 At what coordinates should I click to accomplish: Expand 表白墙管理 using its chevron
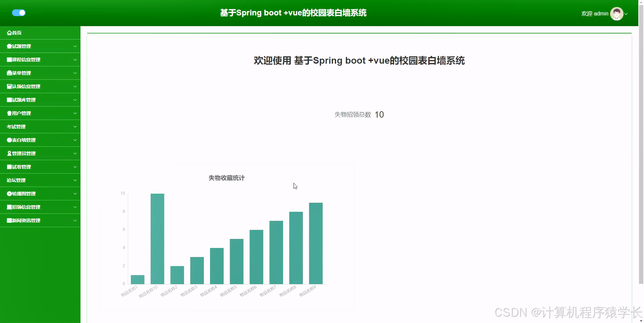75,140
